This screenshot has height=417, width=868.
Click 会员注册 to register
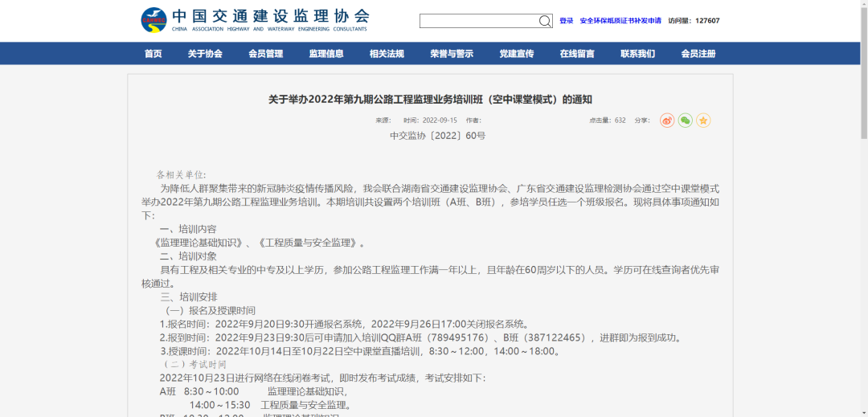pyautogui.click(x=698, y=54)
